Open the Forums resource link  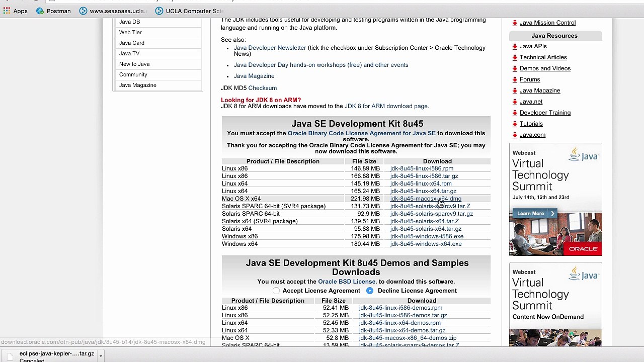pyautogui.click(x=530, y=79)
